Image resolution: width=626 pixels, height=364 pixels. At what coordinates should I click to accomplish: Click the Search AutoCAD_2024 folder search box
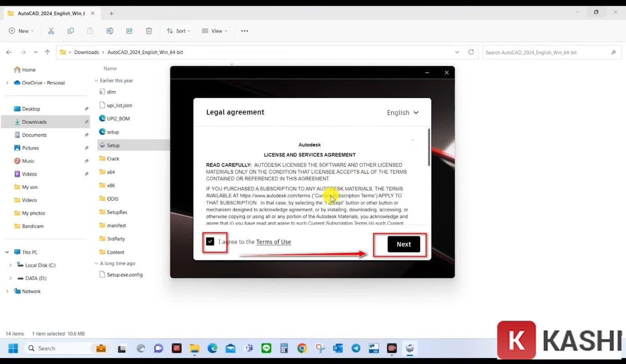click(552, 52)
